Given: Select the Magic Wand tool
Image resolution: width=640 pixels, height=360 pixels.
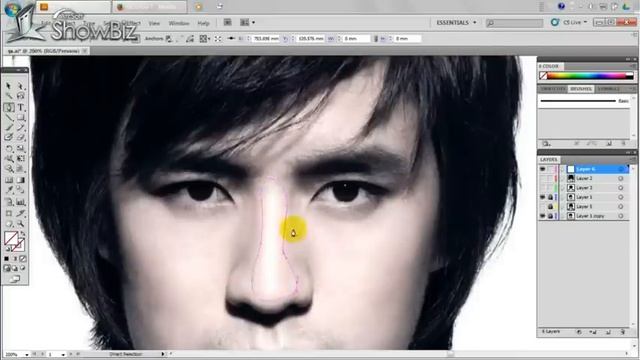Looking at the screenshot, I should pyautogui.click(x=9, y=96).
